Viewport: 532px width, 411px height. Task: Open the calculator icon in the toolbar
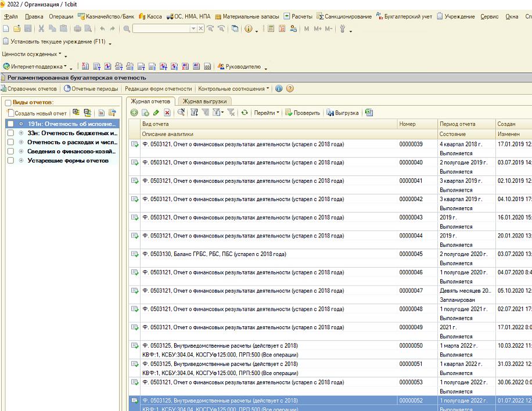(x=271, y=29)
